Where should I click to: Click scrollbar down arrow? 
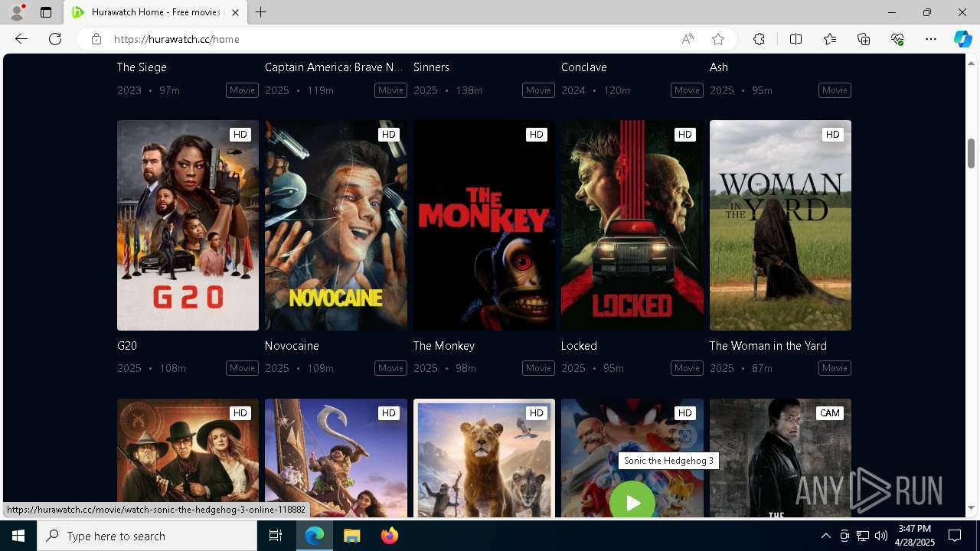pos(971,508)
